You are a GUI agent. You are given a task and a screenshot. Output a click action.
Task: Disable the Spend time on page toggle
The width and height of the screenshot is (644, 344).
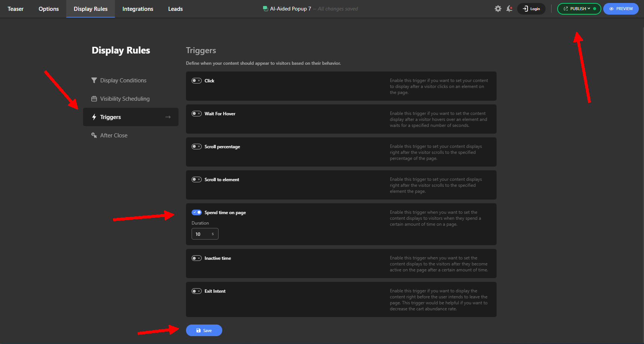196,213
